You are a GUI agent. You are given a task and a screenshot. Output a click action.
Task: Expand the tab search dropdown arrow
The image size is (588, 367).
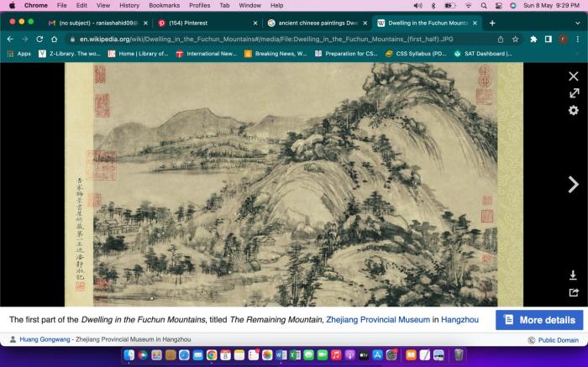tap(578, 23)
